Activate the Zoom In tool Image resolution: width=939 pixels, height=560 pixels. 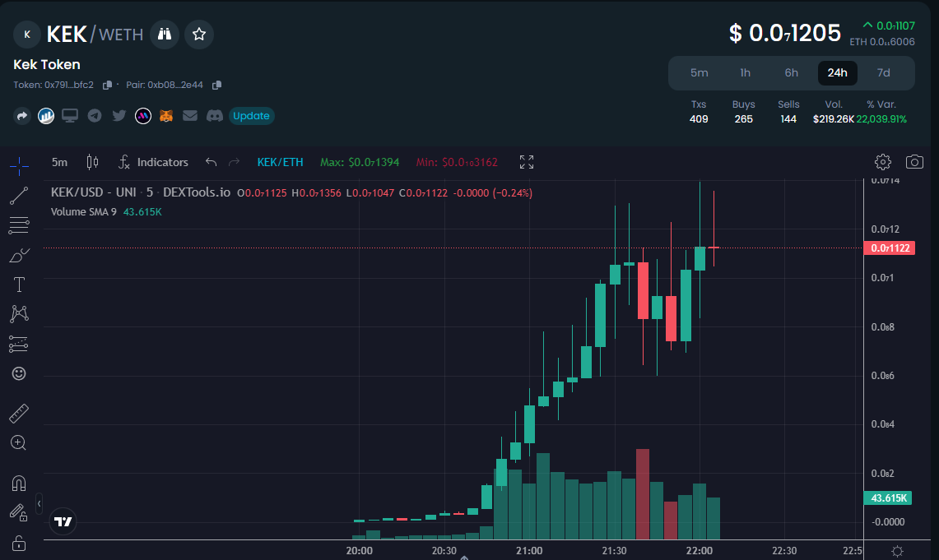coord(19,442)
